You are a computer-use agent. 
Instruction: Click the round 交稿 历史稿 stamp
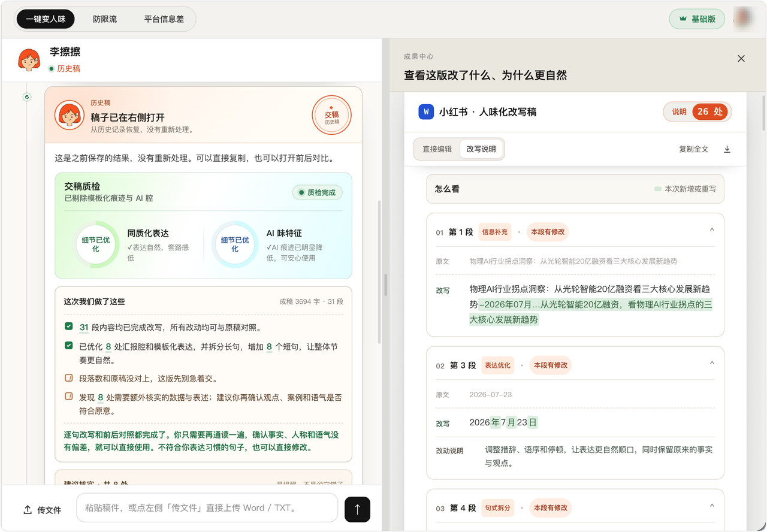click(x=331, y=116)
